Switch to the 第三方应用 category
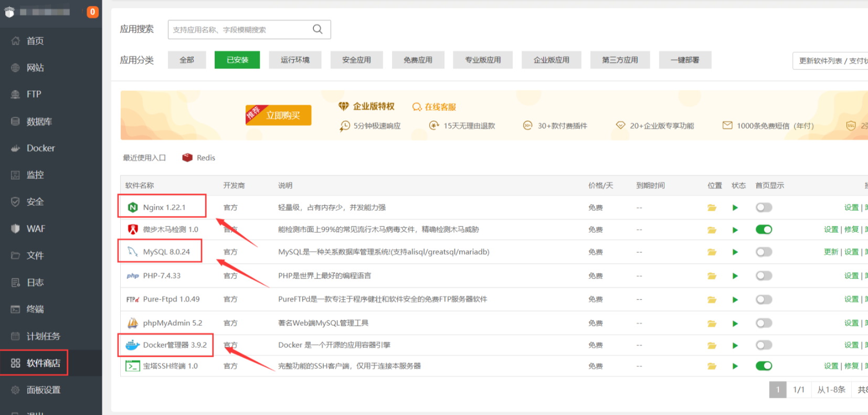The width and height of the screenshot is (868, 415). pos(620,60)
